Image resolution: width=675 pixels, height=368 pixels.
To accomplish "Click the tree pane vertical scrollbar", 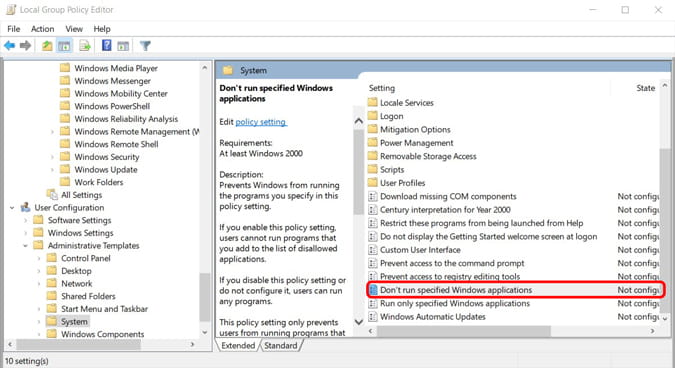I will (204, 297).
